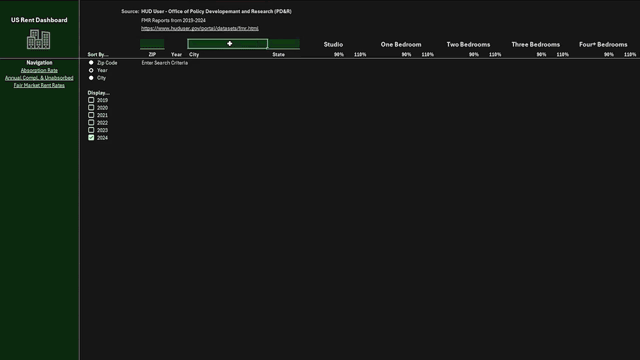Click the State search input box
This screenshot has width=640, height=360.
[x=284, y=44]
